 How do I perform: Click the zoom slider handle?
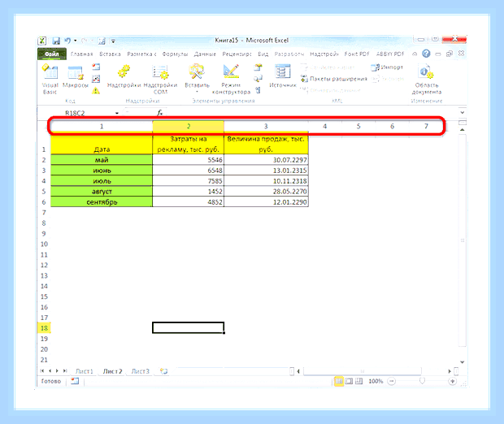click(422, 381)
